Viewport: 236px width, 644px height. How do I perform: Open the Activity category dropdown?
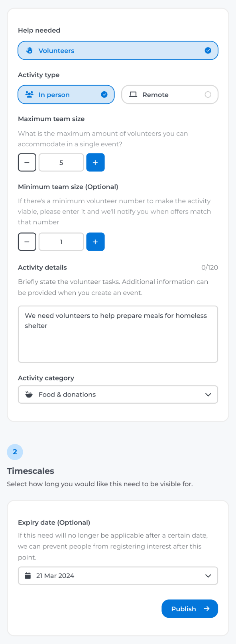point(118,395)
